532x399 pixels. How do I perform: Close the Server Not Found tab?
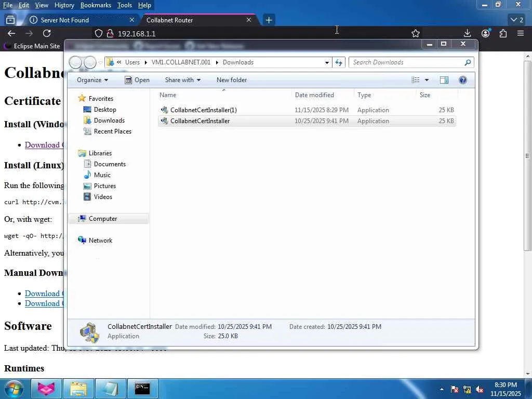click(132, 20)
